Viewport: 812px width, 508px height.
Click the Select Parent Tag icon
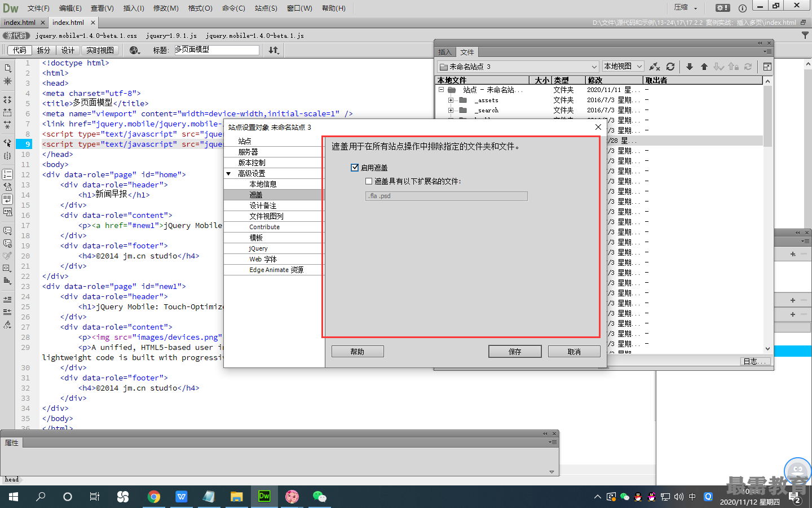7,143
